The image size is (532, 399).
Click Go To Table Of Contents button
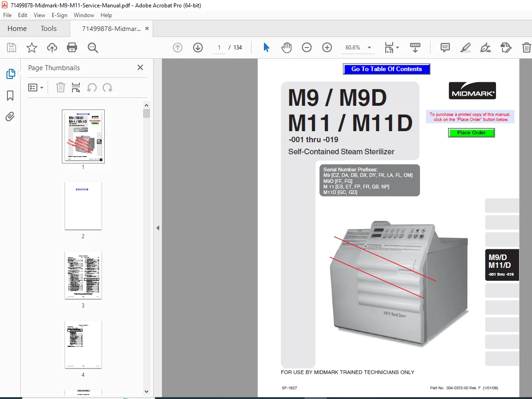coord(387,69)
